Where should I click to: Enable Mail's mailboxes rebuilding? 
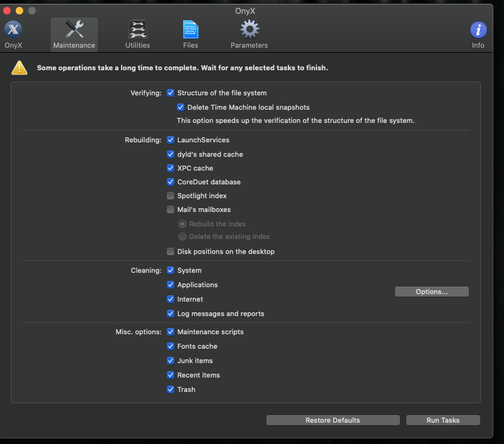coord(171,209)
